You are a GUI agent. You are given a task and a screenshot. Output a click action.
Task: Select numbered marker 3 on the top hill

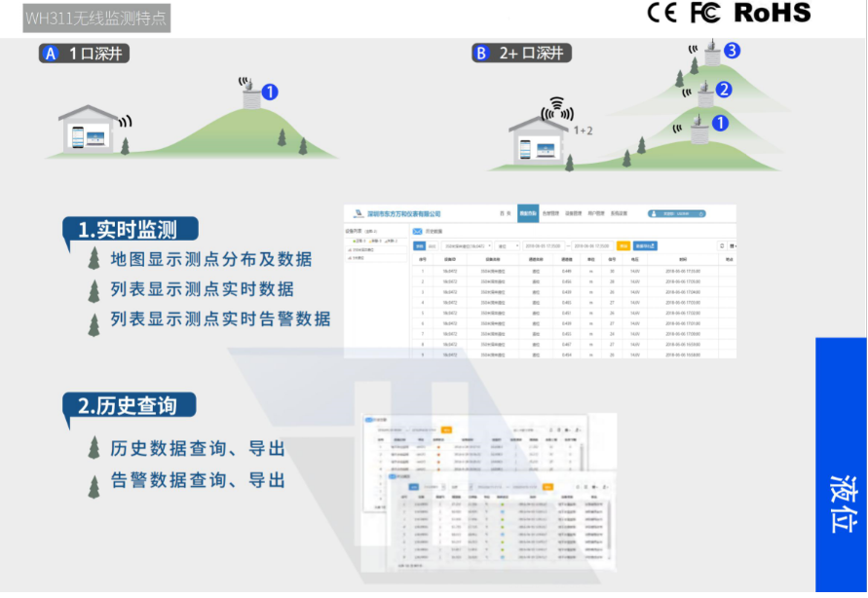tap(731, 50)
